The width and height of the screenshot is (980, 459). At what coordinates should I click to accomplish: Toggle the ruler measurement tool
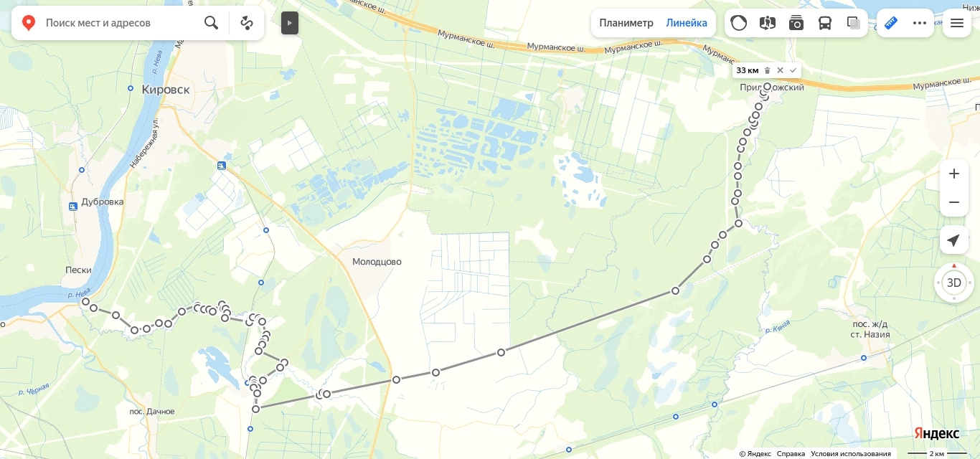(891, 23)
